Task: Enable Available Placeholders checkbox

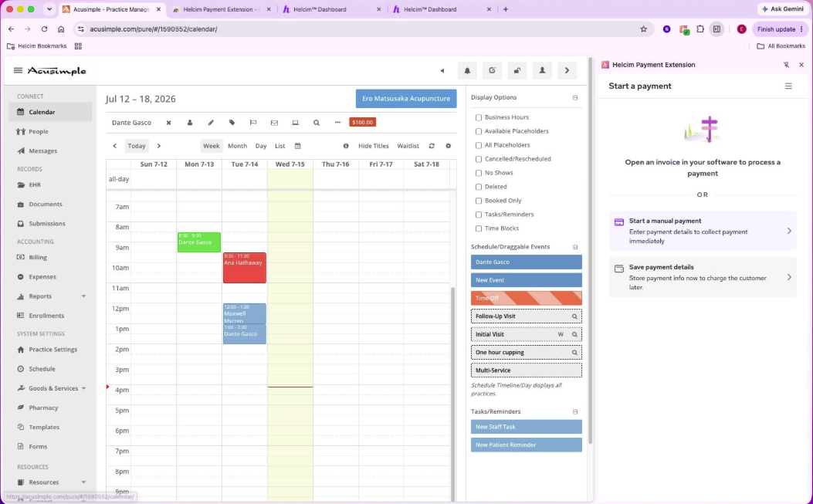Action: pyautogui.click(x=479, y=132)
